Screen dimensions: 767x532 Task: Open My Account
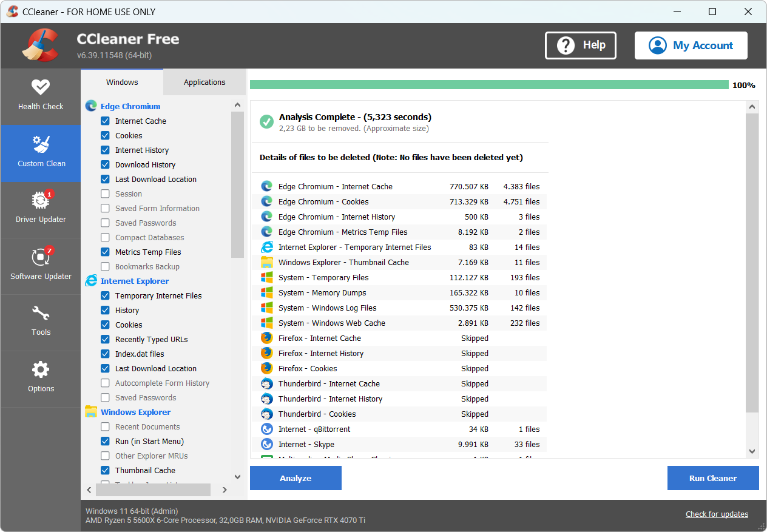[691, 45]
